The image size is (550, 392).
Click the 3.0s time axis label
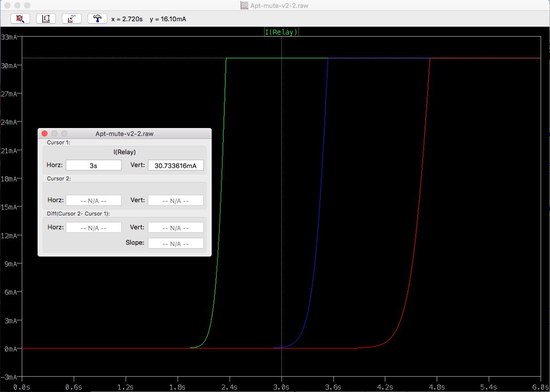point(281,388)
